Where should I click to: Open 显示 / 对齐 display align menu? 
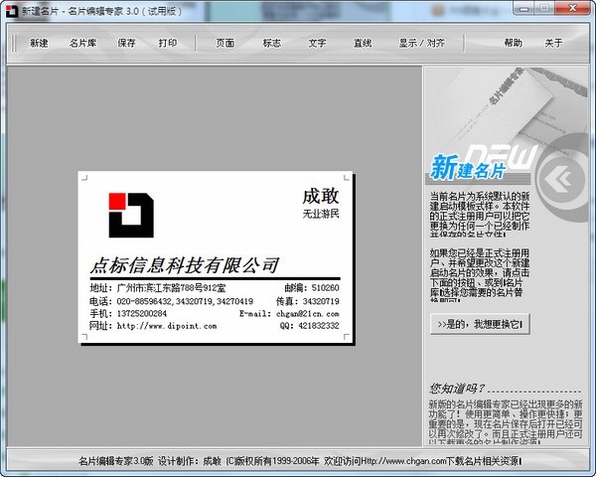tap(422, 43)
